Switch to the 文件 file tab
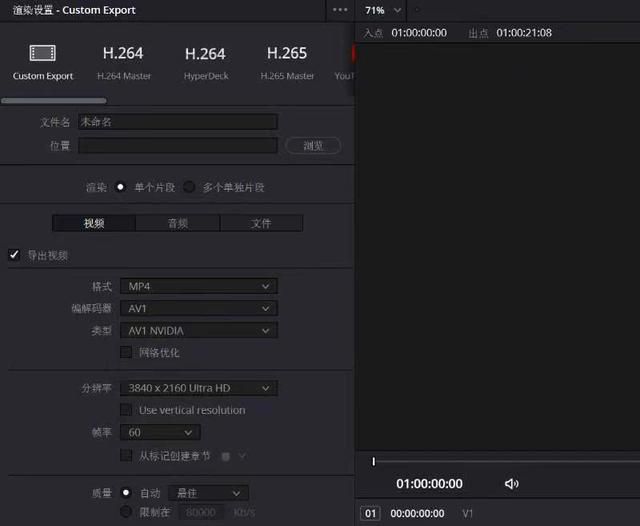640x526 pixels. click(261, 223)
